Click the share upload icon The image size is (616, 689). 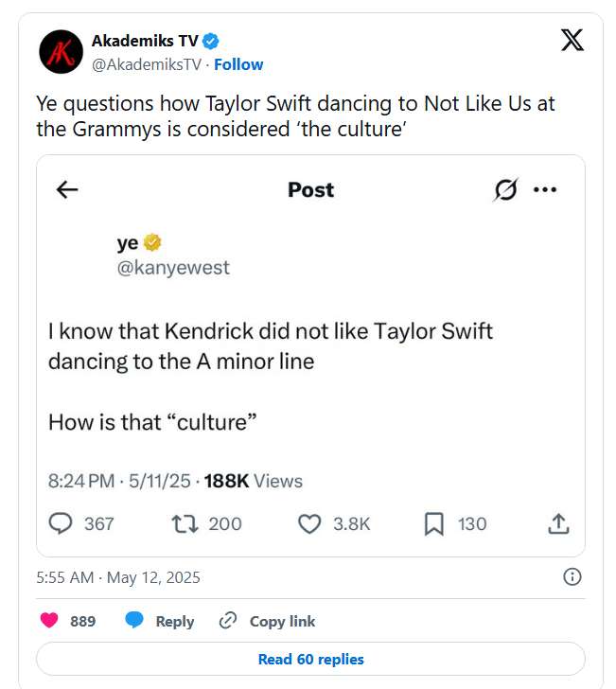[x=558, y=523]
